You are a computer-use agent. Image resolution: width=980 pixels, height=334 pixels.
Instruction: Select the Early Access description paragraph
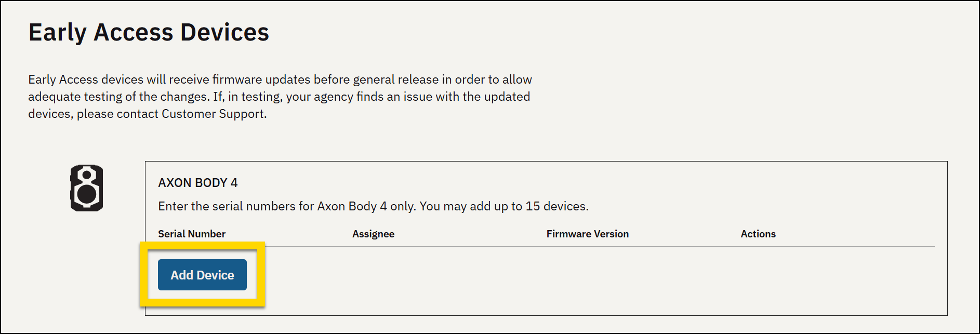[280, 96]
